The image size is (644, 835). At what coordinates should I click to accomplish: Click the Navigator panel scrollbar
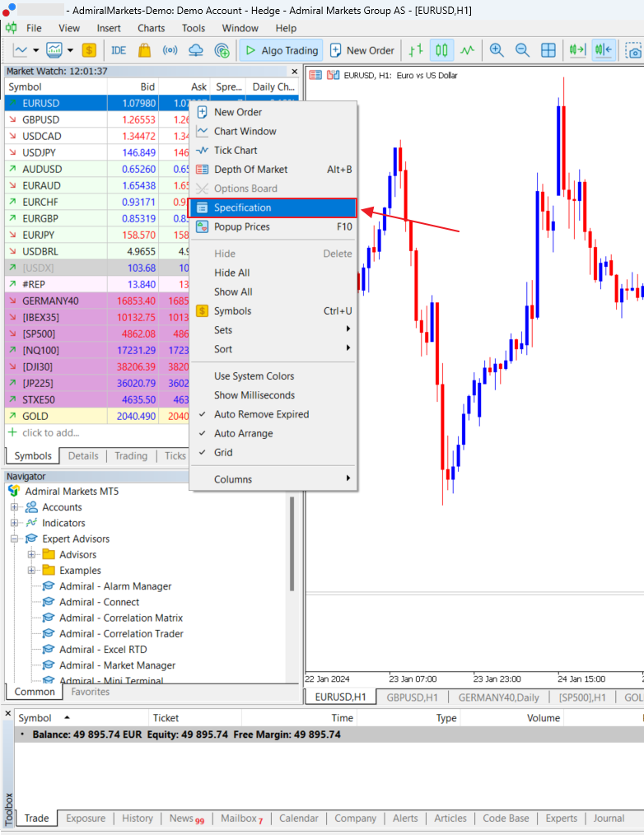[292, 543]
